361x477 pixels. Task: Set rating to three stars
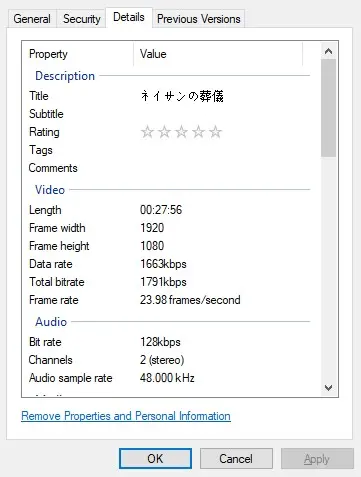pos(182,132)
